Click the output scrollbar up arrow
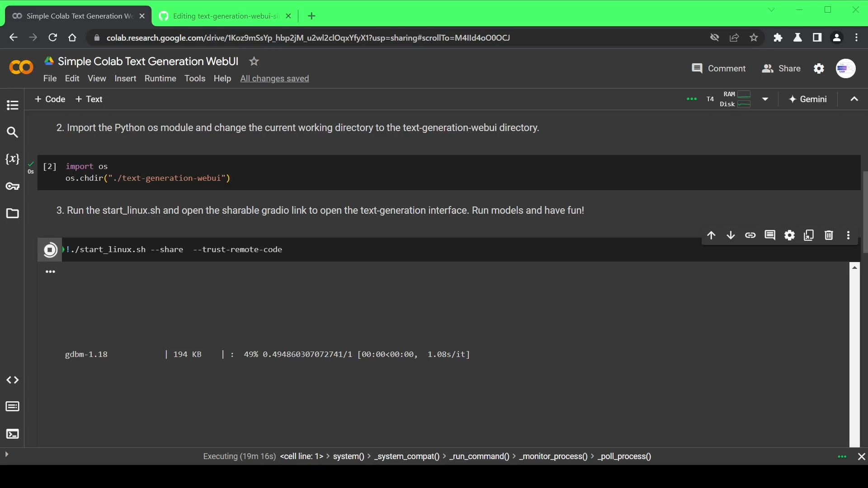 (x=854, y=267)
